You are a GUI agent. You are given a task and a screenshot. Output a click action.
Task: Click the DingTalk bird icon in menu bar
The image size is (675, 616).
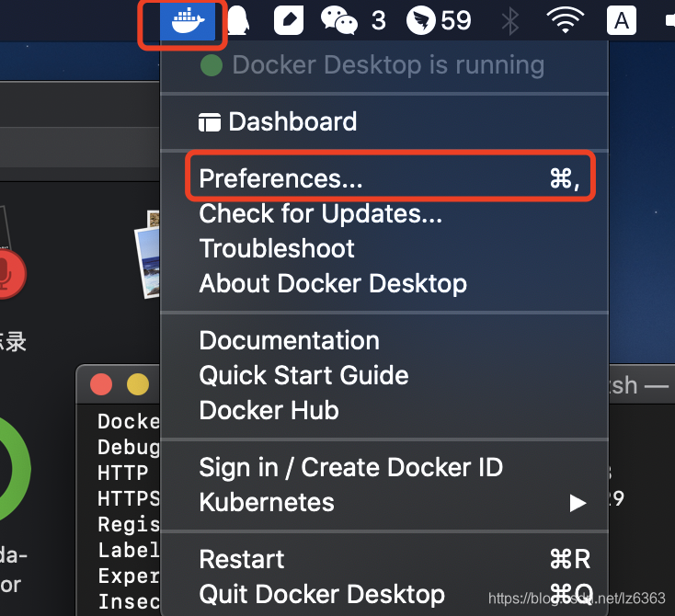point(421,20)
